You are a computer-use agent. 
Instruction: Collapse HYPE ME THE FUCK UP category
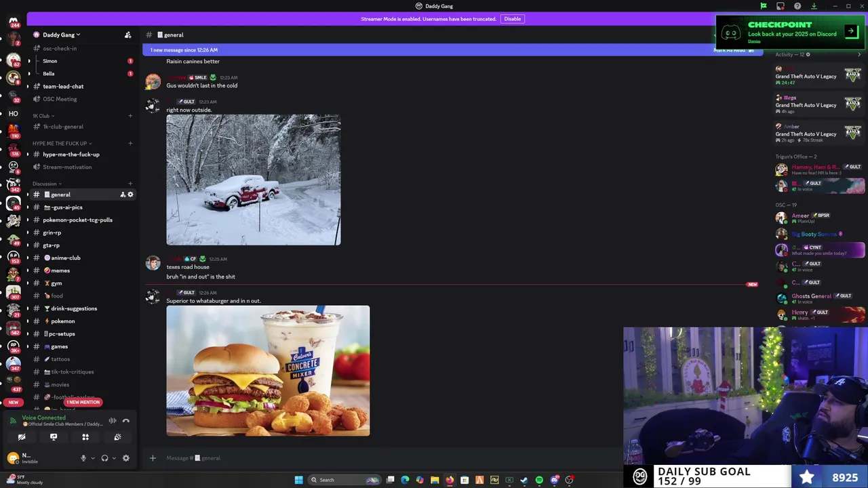tap(62, 144)
